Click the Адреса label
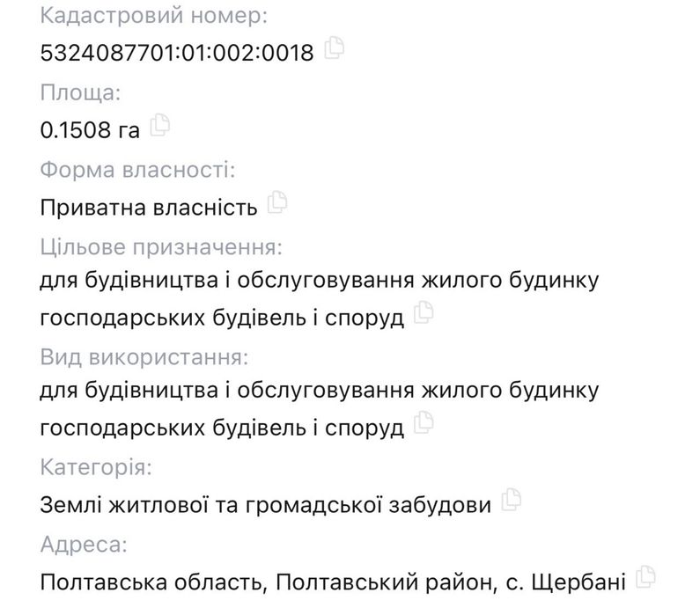The width and height of the screenshot is (700, 615). (84, 544)
